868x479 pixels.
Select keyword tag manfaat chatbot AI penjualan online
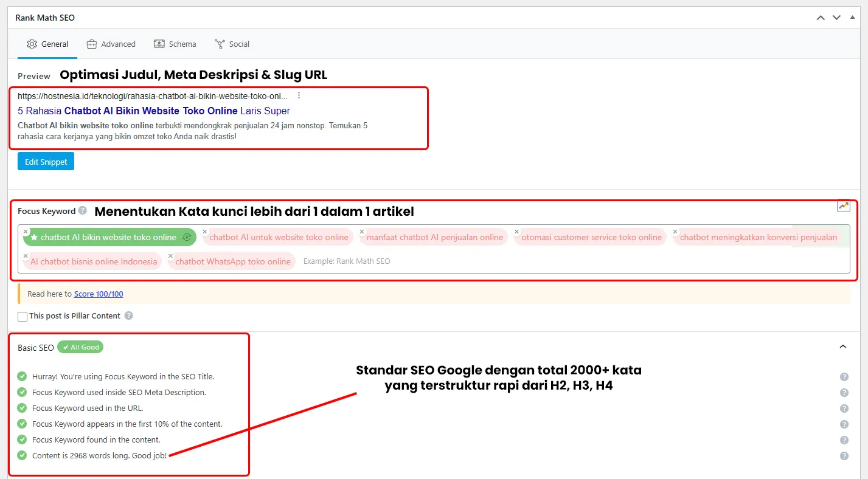[x=435, y=238]
